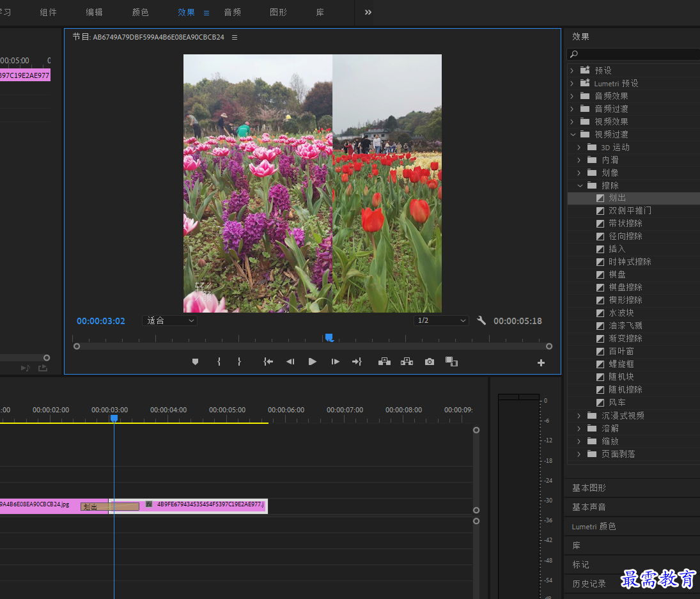Switch to the 库 workspace
Image resolution: width=700 pixels, height=599 pixels.
coord(320,13)
